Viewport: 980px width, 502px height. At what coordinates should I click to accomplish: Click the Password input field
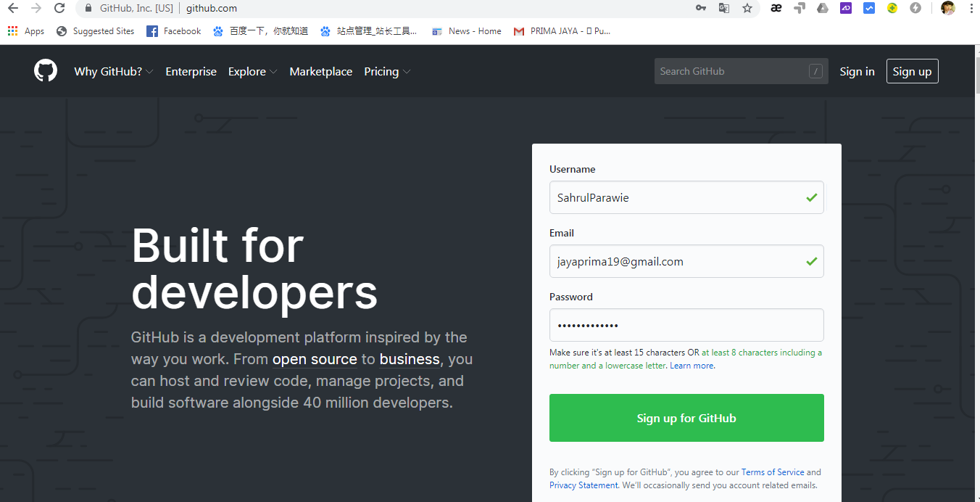coord(686,325)
